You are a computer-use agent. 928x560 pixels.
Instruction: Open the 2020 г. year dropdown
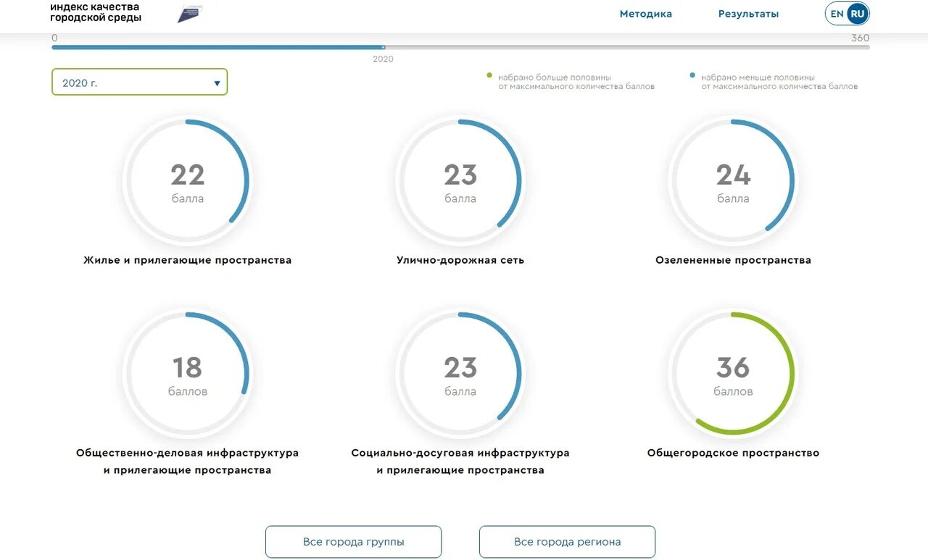click(139, 83)
